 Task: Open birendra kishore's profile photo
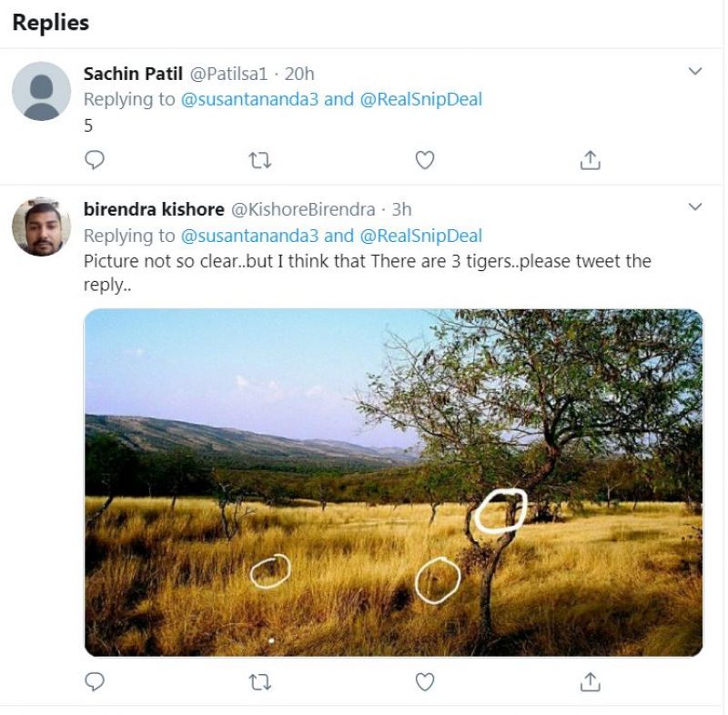click(41, 227)
